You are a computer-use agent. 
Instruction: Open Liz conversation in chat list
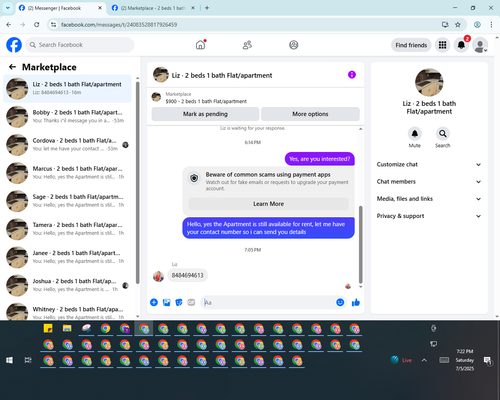click(68, 89)
